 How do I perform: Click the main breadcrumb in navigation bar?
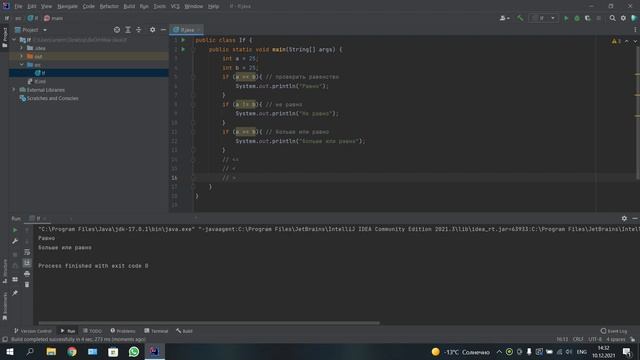53,18
